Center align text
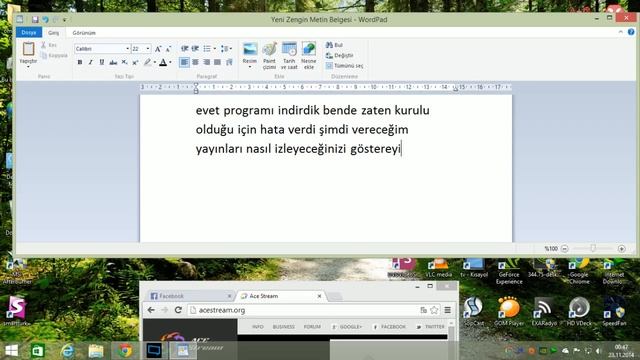640x360 pixels. coord(196,62)
